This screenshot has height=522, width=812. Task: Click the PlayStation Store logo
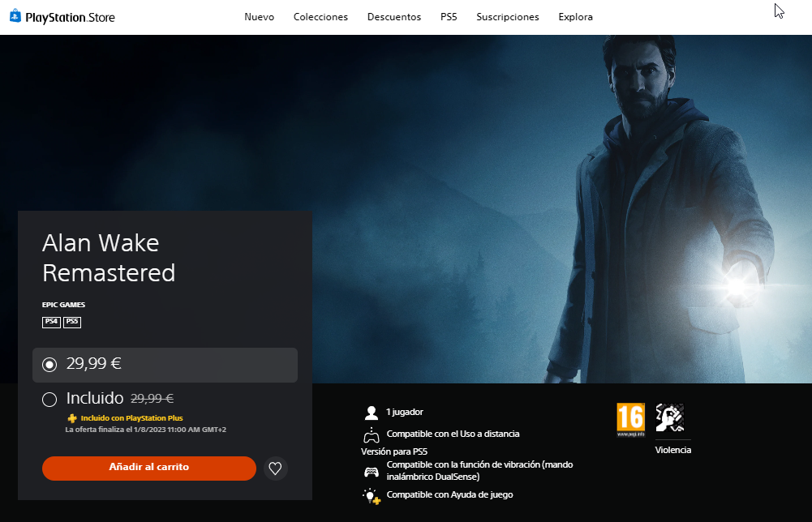[x=62, y=17]
